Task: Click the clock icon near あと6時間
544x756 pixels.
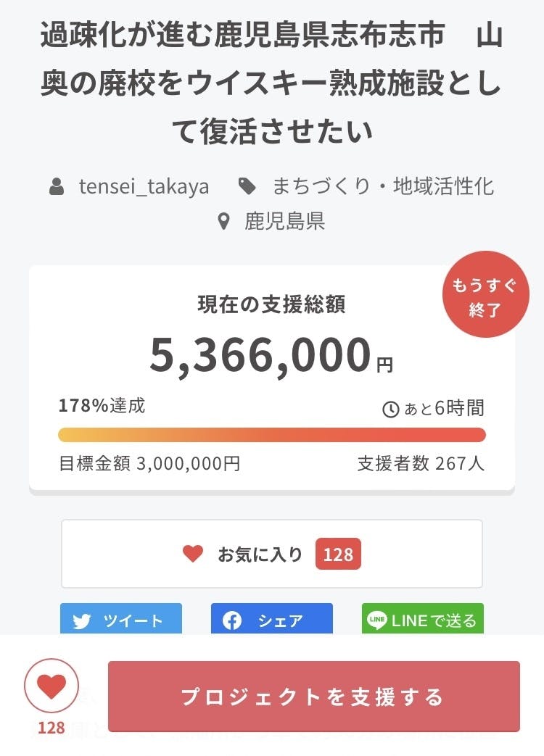Action: (390, 410)
